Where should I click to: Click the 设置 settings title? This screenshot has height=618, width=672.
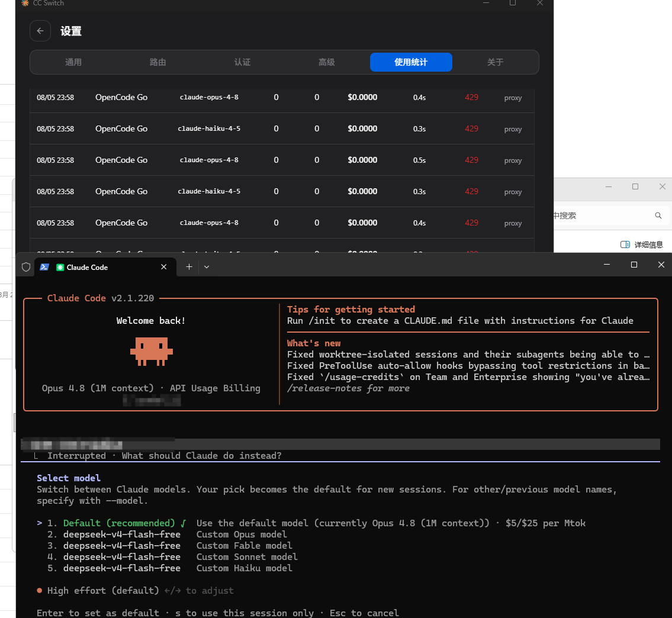tap(70, 31)
